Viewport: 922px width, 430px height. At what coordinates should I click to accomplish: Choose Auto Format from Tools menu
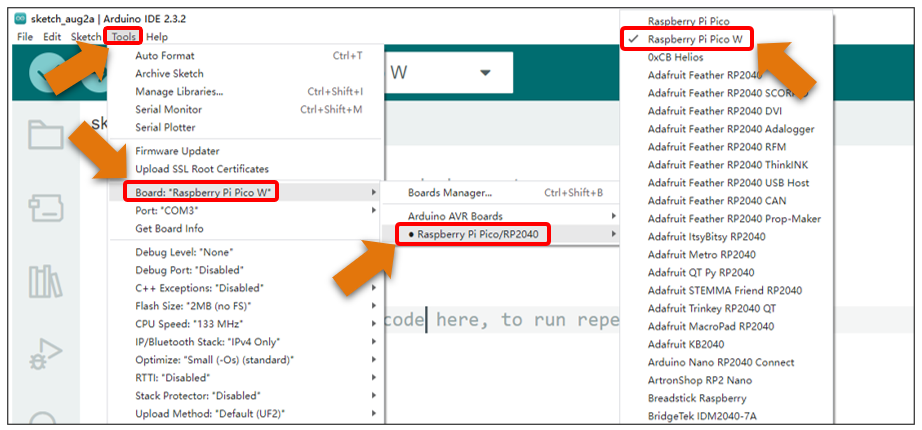coord(246,56)
